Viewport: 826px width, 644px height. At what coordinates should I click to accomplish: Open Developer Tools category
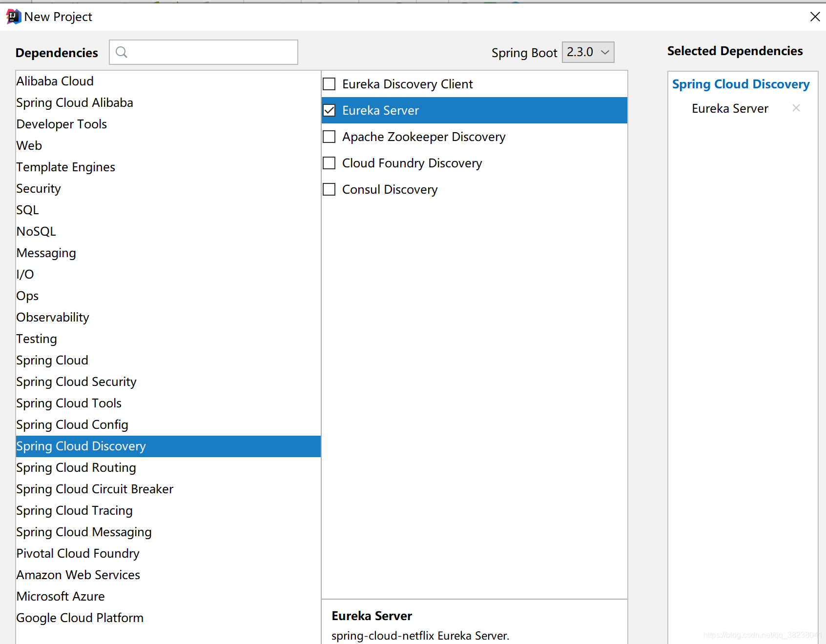(168, 124)
